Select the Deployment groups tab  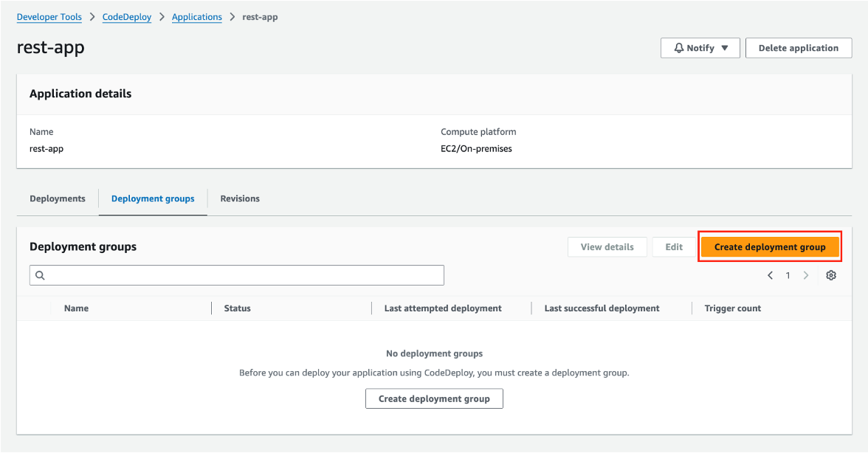(x=153, y=198)
